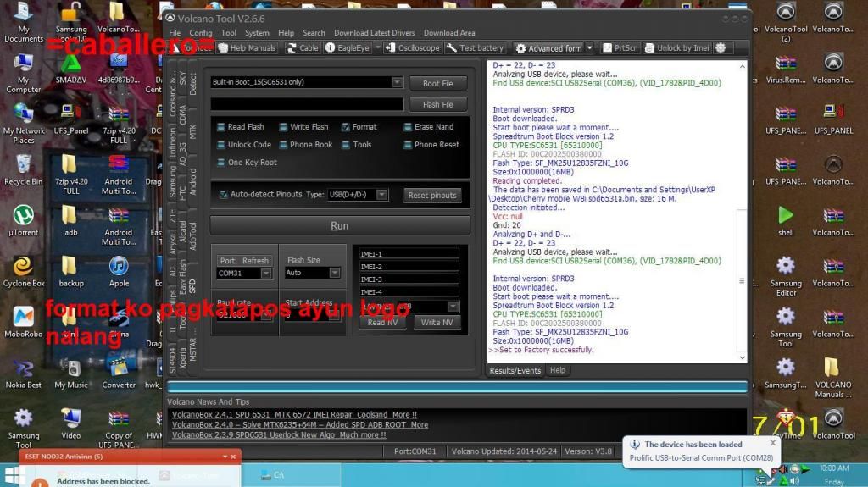868x487 pixels.
Task: Click the Reset pinouts button
Action: pos(432,195)
